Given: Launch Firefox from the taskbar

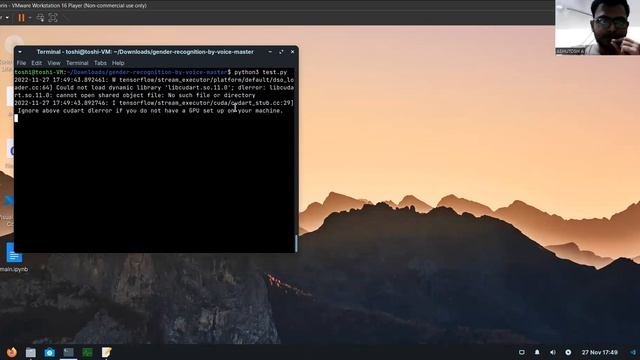Looking at the screenshot, I should coord(11,352).
